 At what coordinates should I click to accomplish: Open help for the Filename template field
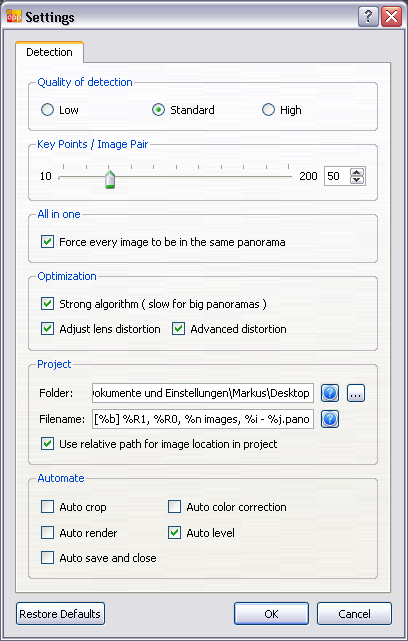330,419
